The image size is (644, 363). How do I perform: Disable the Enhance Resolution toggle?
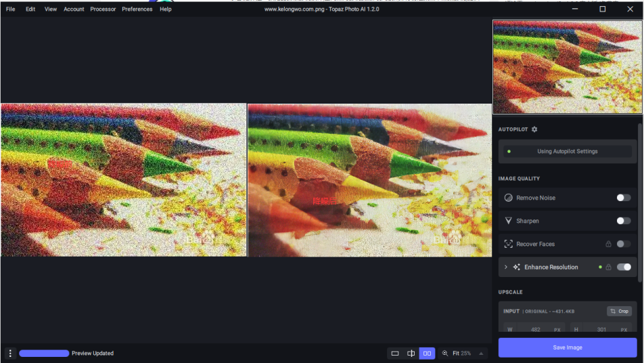(x=623, y=268)
